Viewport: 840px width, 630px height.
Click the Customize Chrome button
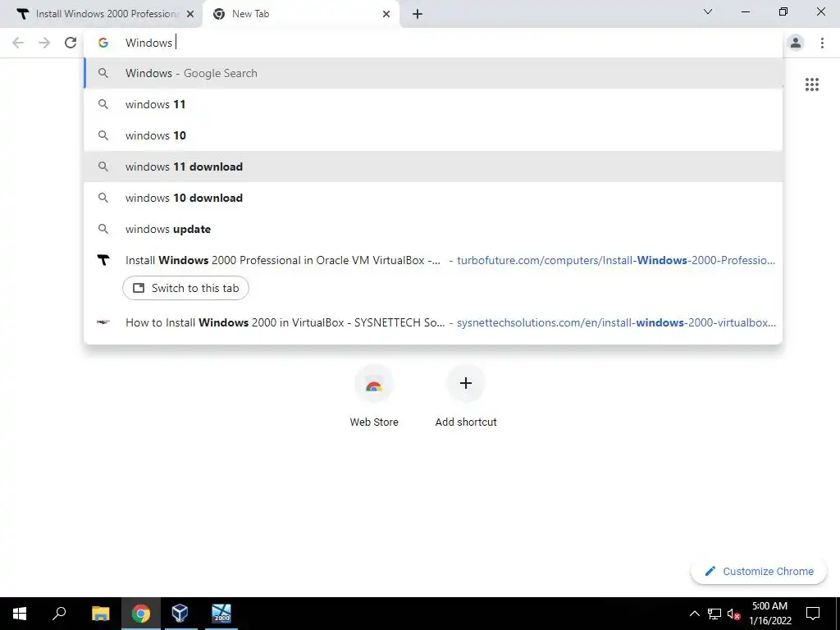pyautogui.click(x=759, y=571)
